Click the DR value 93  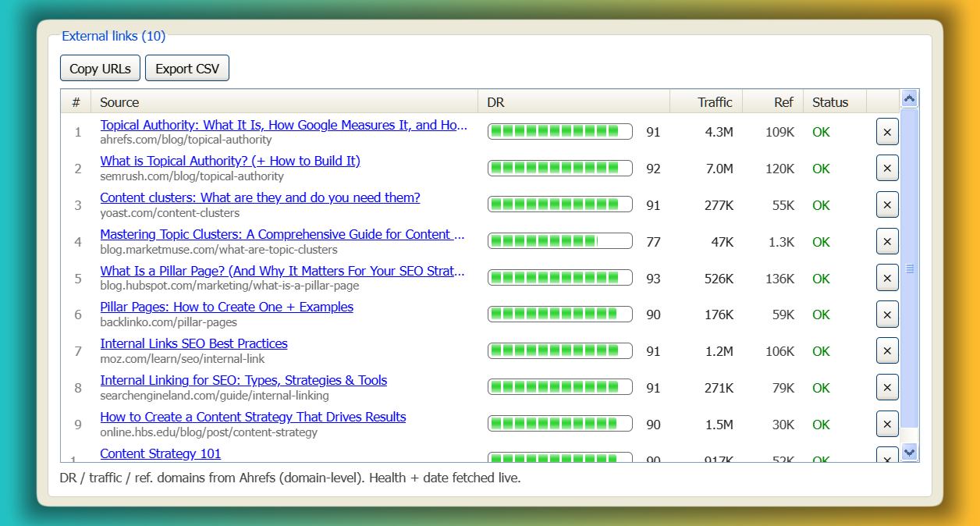pos(653,278)
